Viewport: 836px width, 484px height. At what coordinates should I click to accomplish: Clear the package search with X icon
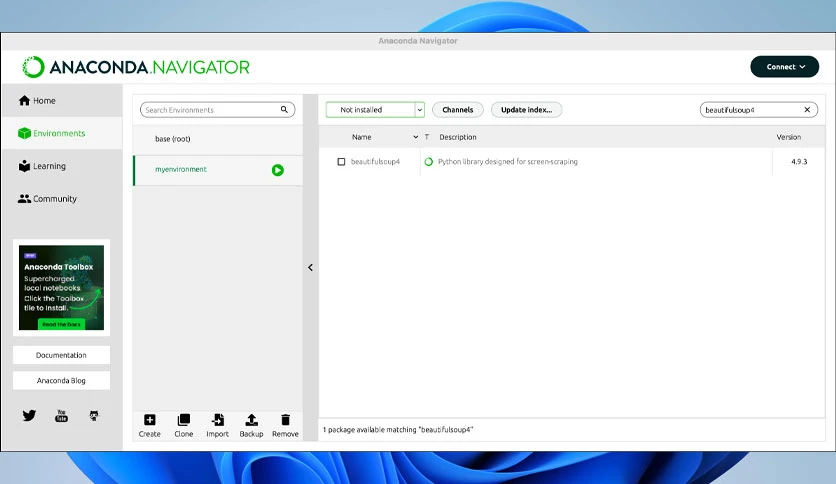(807, 110)
